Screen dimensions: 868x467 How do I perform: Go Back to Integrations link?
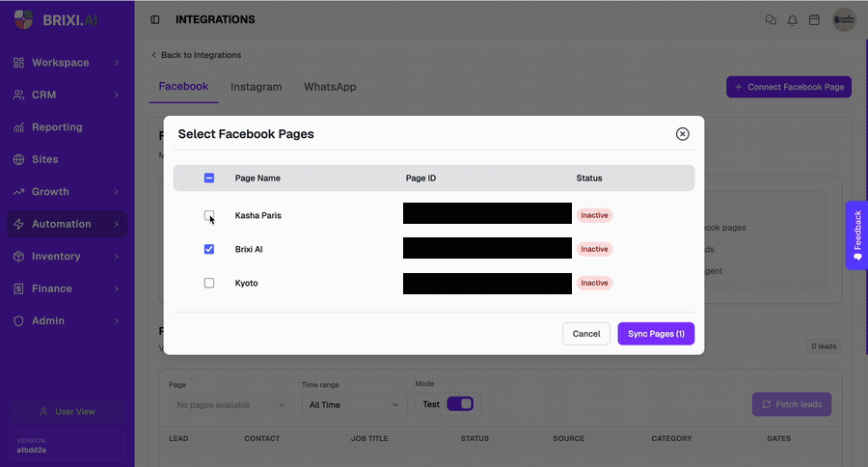click(196, 55)
